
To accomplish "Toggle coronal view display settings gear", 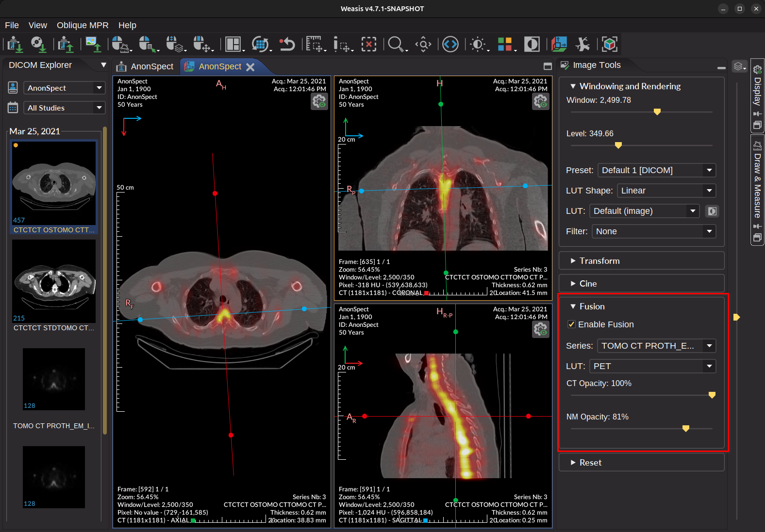I will point(540,101).
